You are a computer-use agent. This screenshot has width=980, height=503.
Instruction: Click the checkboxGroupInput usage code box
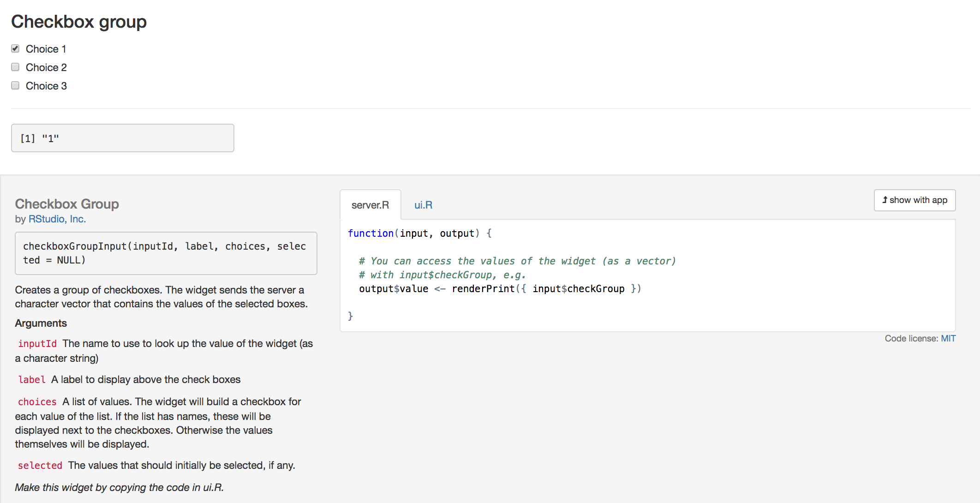click(x=166, y=253)
